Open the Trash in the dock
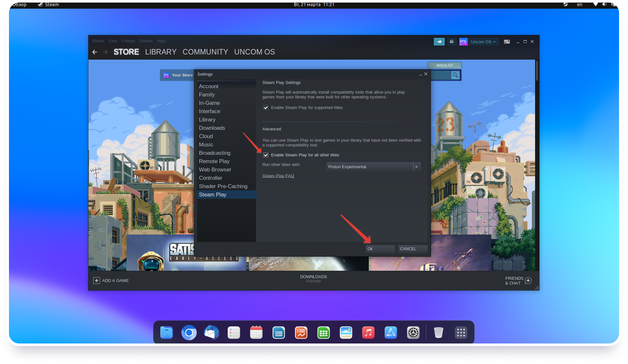This screenshot has width=628, height=364. 439,333
